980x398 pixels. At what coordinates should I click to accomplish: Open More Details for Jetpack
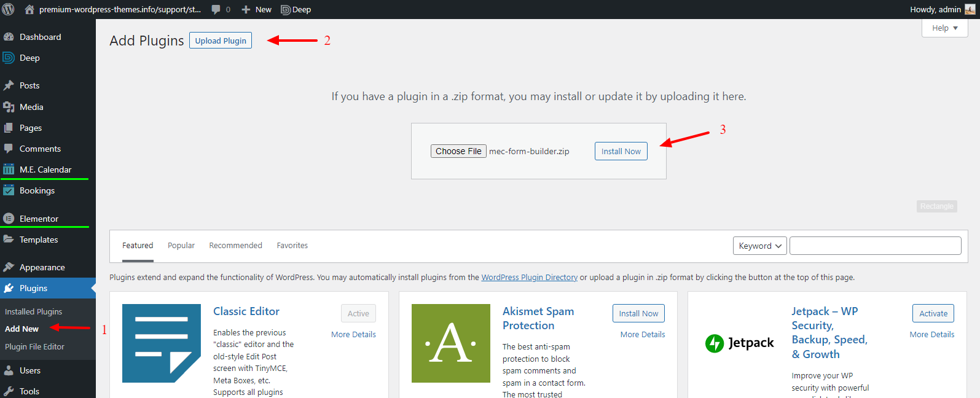coord(932,335)
